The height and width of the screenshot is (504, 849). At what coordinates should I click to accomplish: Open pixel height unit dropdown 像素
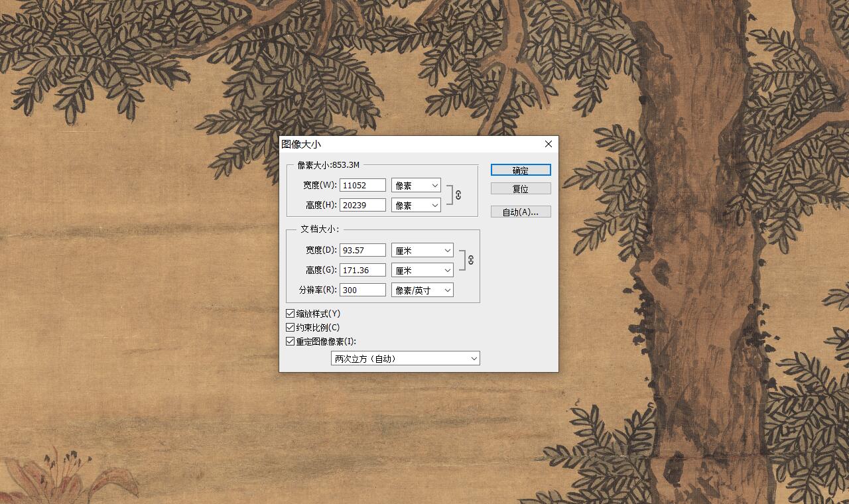coord(416,205)
